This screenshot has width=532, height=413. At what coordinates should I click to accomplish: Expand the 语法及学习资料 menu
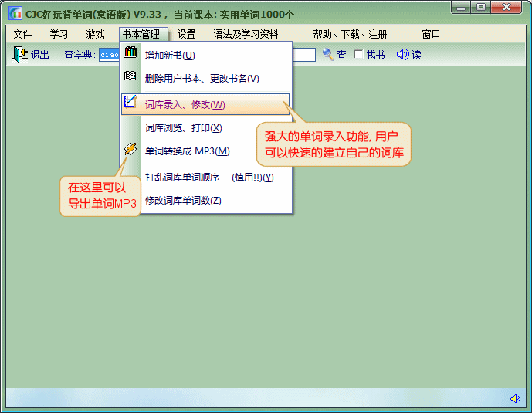tap(246, 34)
